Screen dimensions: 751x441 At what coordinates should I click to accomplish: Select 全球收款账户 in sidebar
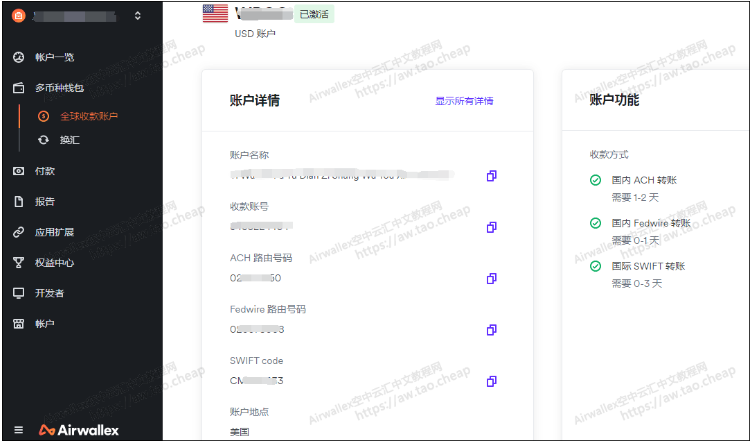coord(88,116)
